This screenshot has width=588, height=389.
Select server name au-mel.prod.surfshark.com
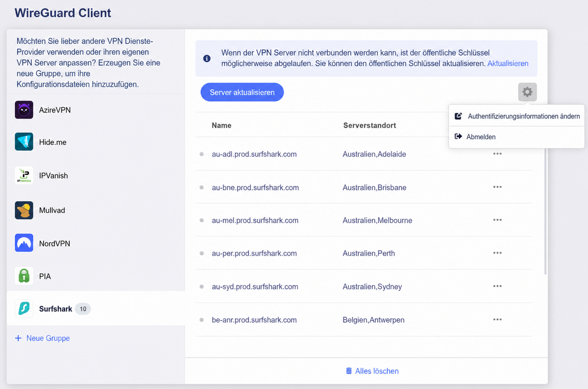coord(255,221)
